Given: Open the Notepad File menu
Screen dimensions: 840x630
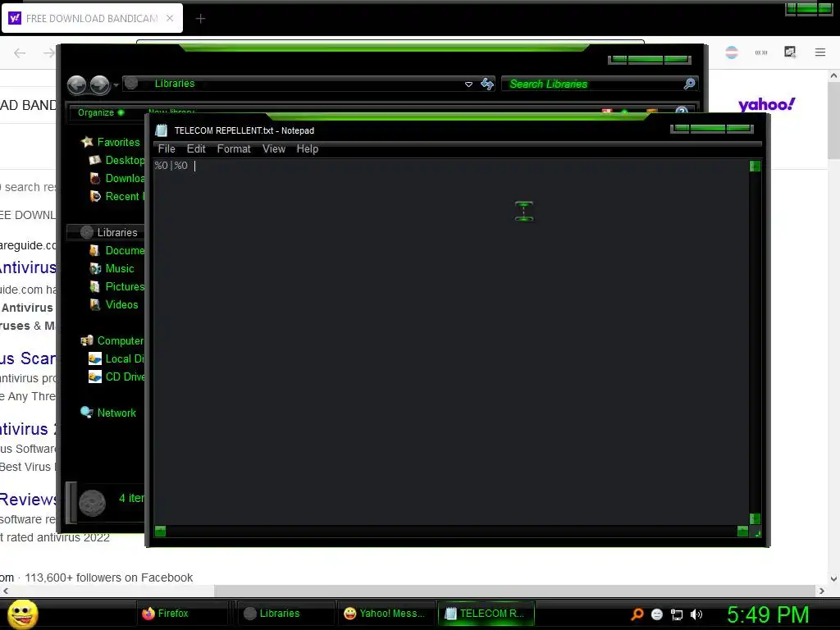Looking at the screenshot, I should [166, 149].
